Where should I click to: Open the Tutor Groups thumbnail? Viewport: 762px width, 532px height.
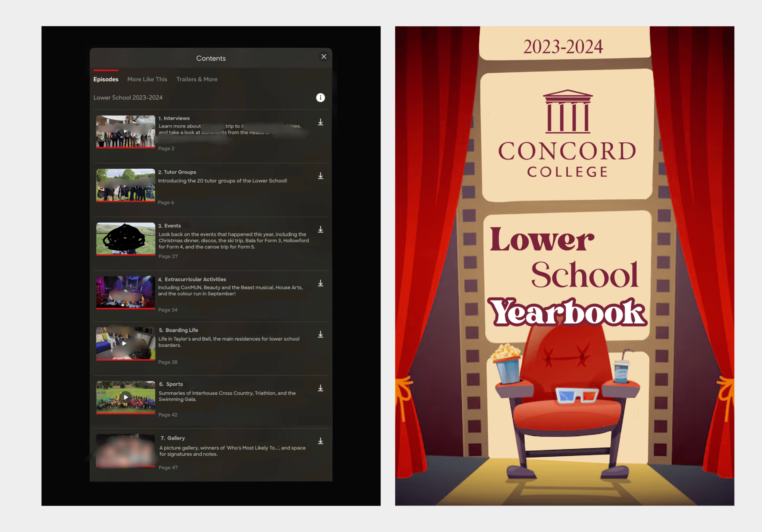[x=125, y=185]
